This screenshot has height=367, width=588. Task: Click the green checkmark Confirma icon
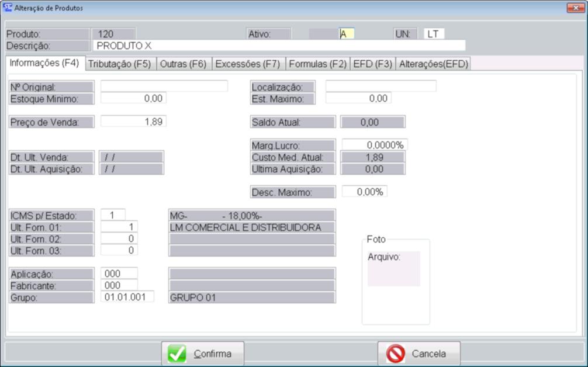coord(177,354)
